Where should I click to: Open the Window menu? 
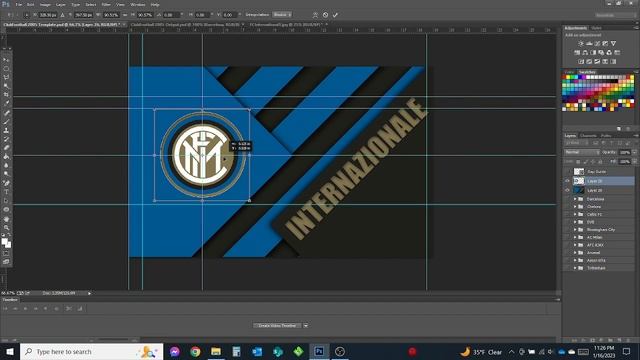pyautogui.click(x=138, y=4)
